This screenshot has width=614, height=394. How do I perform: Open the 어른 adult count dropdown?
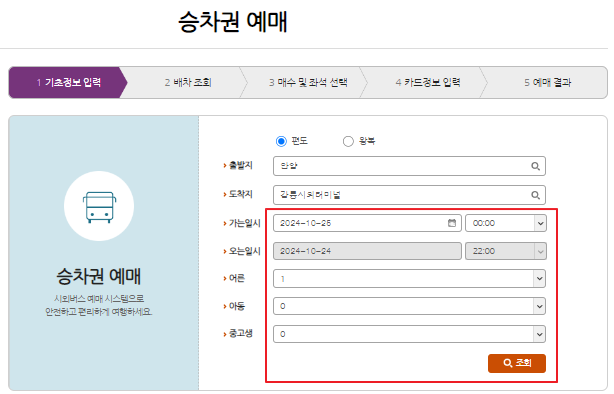pos(409,278)
